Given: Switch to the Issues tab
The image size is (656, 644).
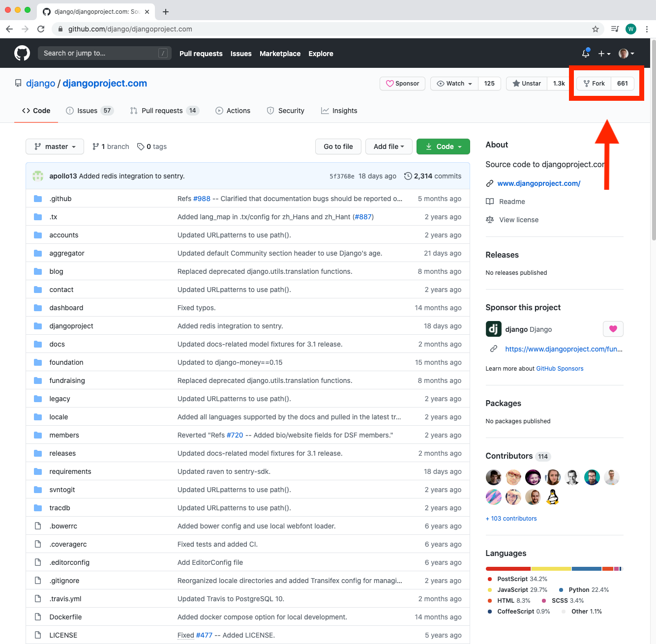Looking at the screenshot, I should [89, 111].
